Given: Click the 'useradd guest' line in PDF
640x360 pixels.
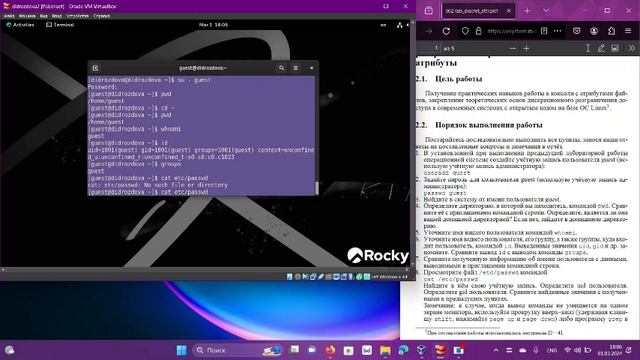Looking at the screenshot, I should tap(447, 173).
